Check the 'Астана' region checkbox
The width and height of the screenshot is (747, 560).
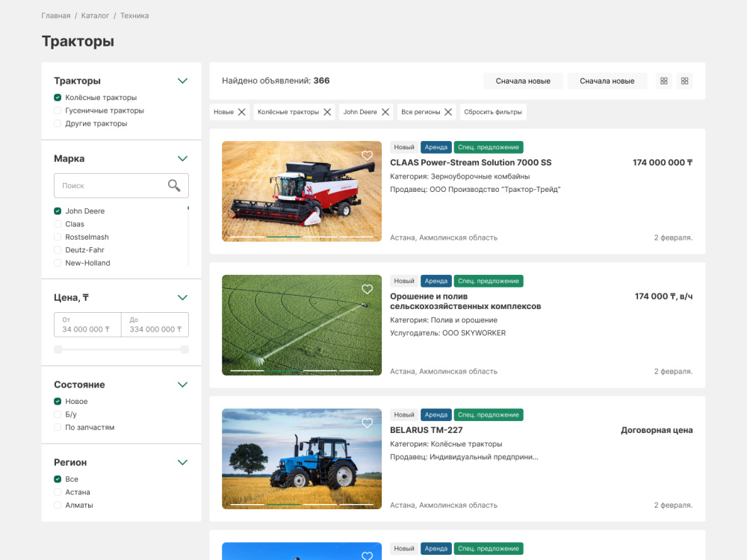pyautogui.click(x=58, y=492)
